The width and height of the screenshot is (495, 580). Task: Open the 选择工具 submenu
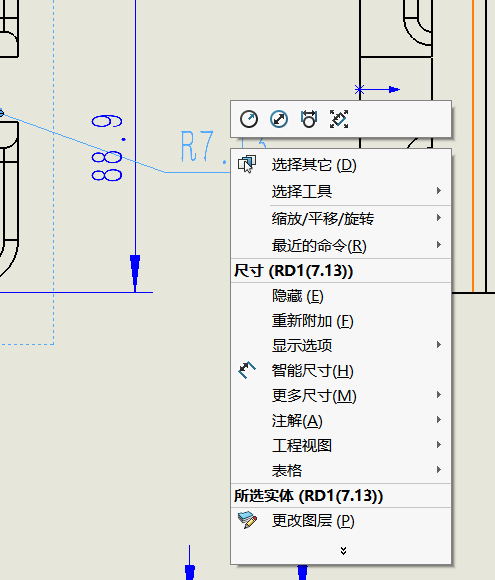click(x=341, y=191)
